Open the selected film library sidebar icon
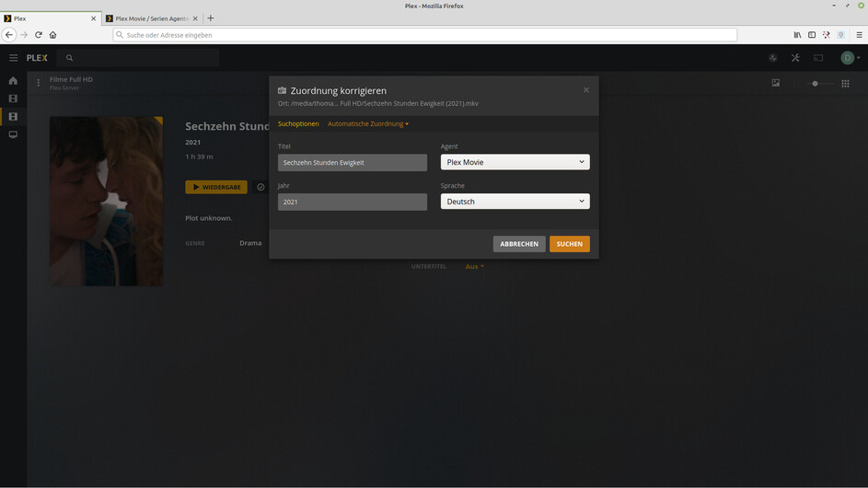Image resolution: width=868 pixels, height=488 pixels. (x=13, y=117)
